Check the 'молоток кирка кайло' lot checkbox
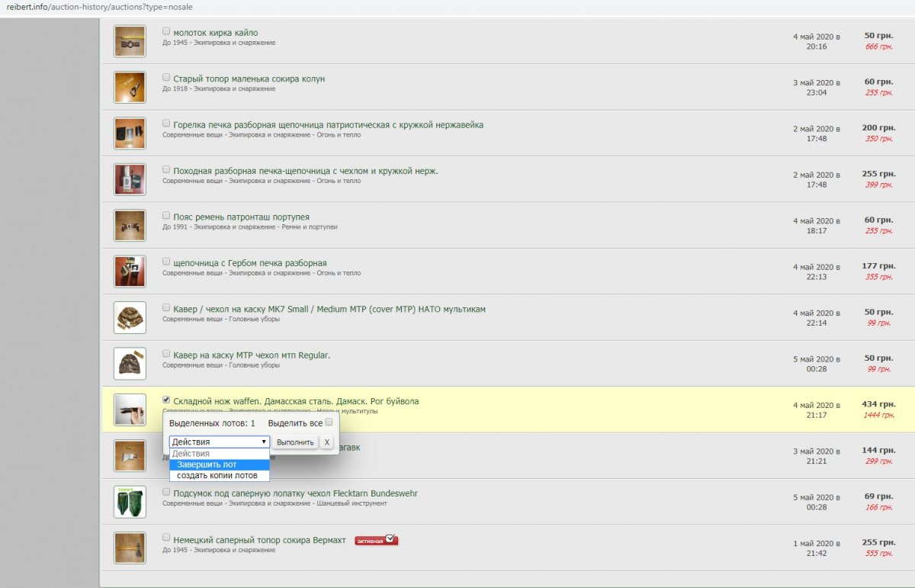The image size is (915, 588). click(x=166, y=32)
